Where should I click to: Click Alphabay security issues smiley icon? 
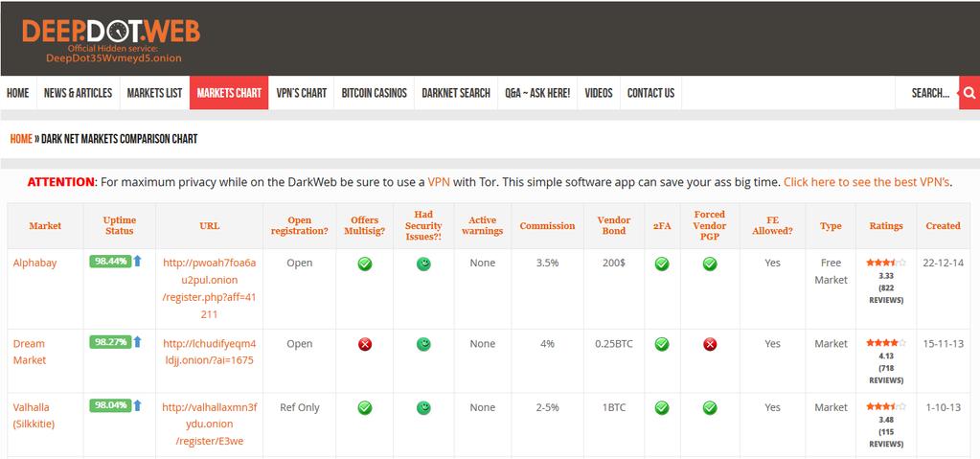423,264
